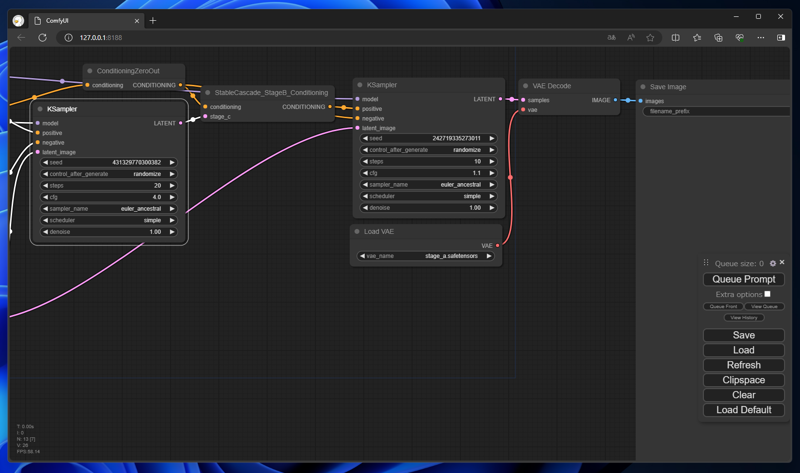
Task: Click the Queue Prompt button
Action: 743,279
